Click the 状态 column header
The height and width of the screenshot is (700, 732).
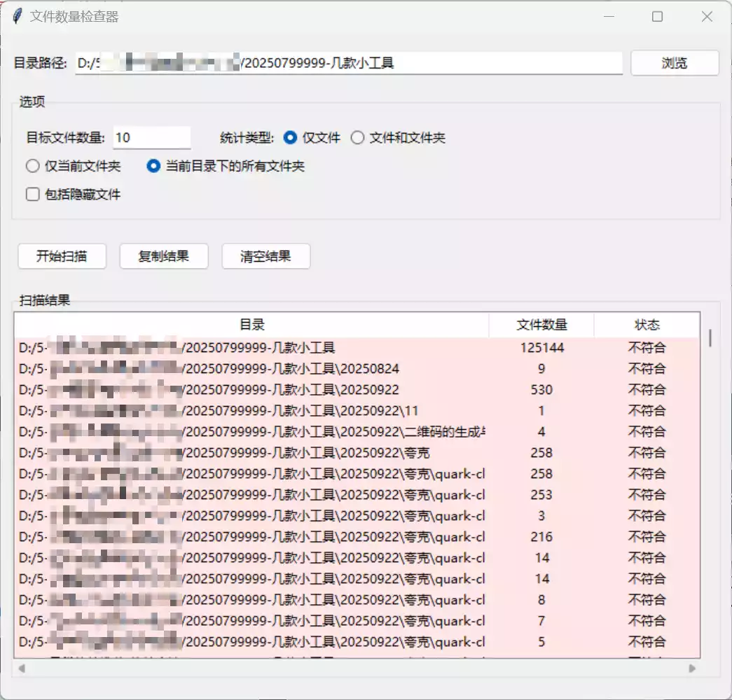[x=647, y=325]
